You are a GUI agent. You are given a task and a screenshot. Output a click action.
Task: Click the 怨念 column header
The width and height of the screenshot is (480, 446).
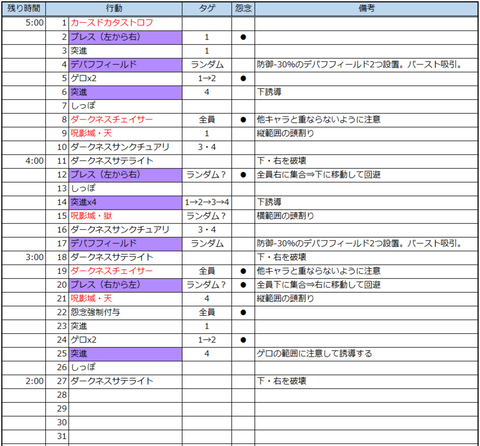[x=243, y=9]
